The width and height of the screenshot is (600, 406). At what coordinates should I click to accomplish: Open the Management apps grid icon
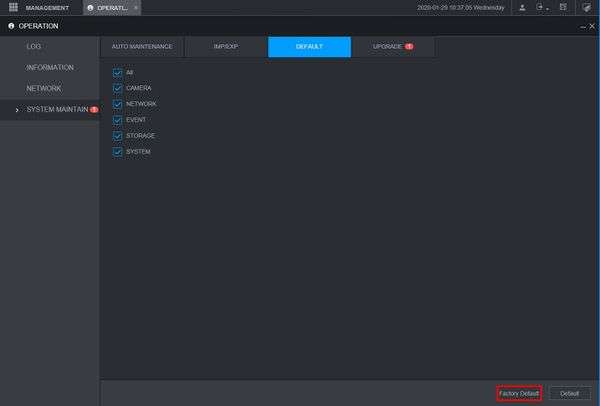[x=13, y=7]
